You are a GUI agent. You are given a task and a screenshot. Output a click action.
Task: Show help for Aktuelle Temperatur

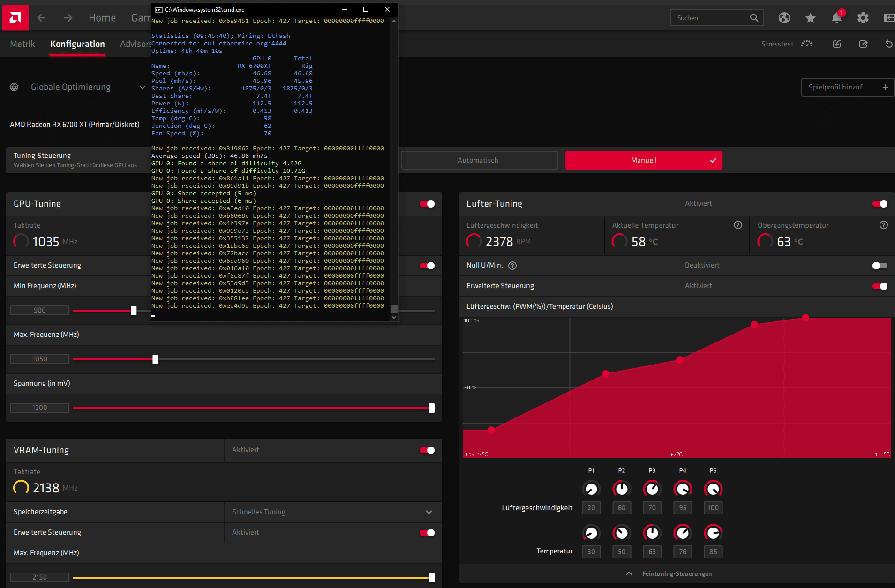(738, 225)
